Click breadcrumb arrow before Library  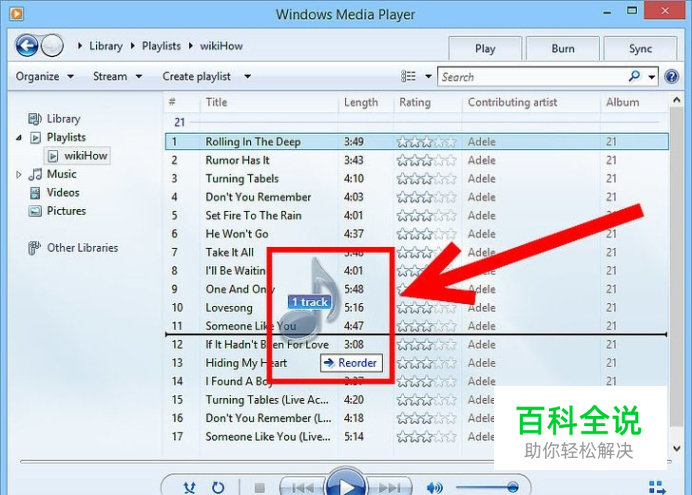[80, 46]
